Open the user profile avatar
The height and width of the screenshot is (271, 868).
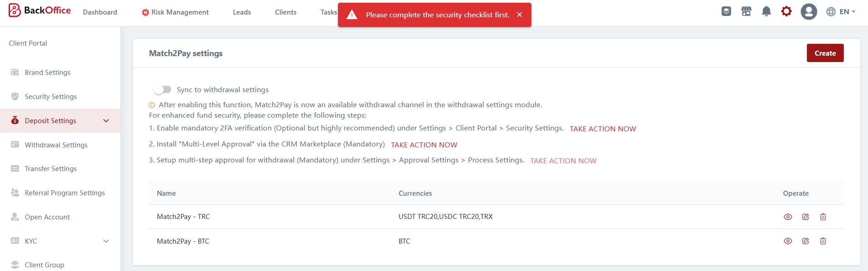point(809,11)
